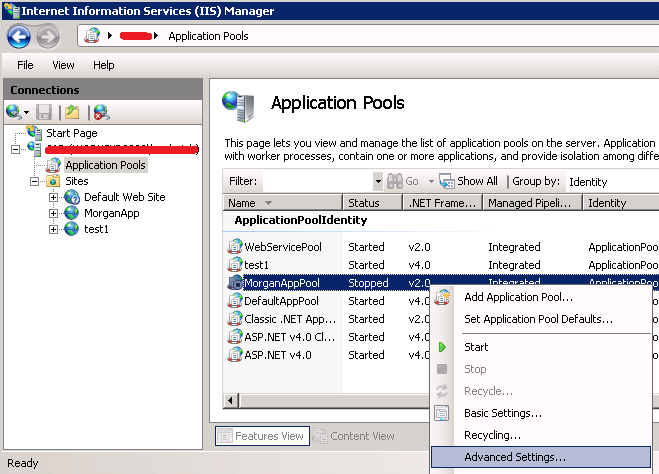Click the Default Web Site globe icon
The width and height of the screenshot is (659, 474).
coord(72,197)
